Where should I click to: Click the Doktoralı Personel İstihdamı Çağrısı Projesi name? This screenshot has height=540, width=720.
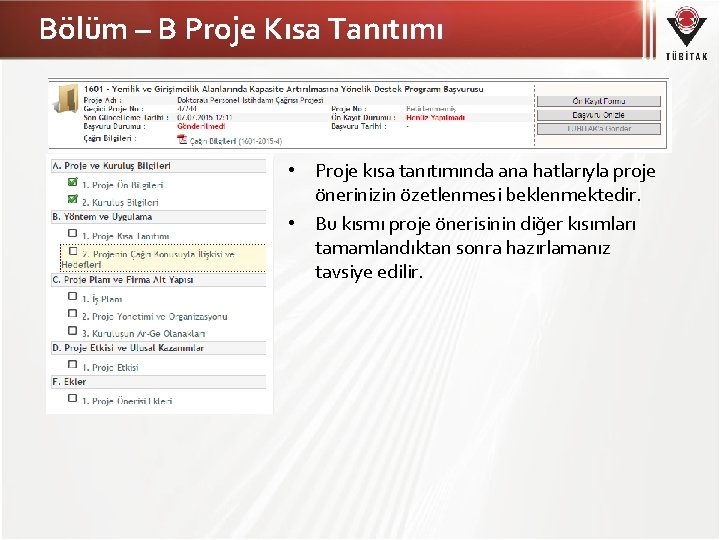click(250, 100)
